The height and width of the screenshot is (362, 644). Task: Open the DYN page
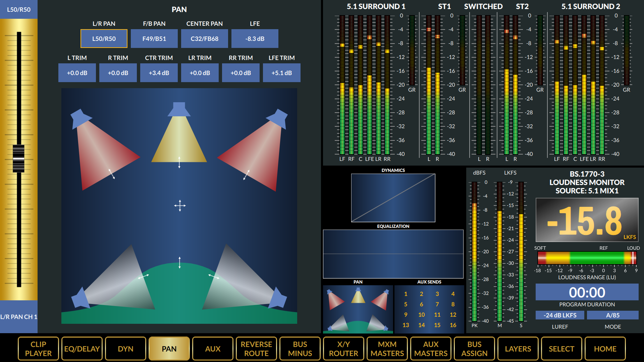click(x=125, y=349)
